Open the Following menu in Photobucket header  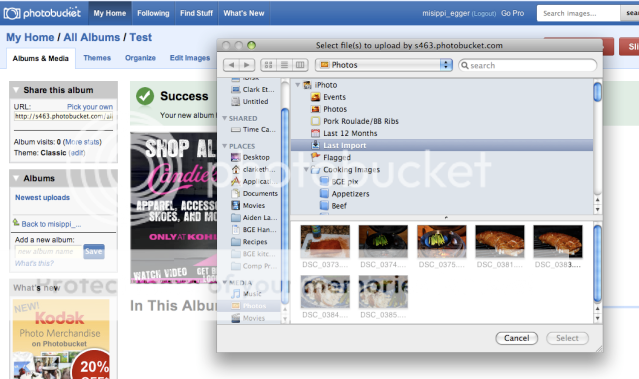[x=153, y=13]
